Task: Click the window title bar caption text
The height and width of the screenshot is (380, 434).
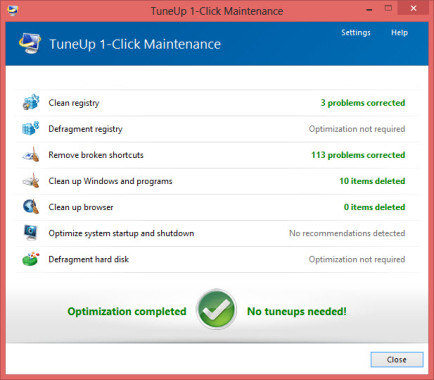Action: tap(217, 11)
